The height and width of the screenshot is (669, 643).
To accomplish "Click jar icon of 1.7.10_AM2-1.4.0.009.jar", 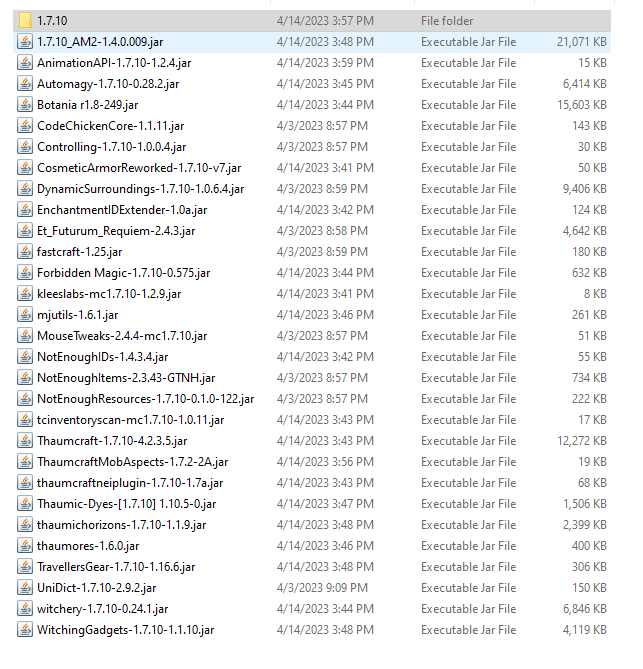I will pyautogui.click(x=25, y=42).
